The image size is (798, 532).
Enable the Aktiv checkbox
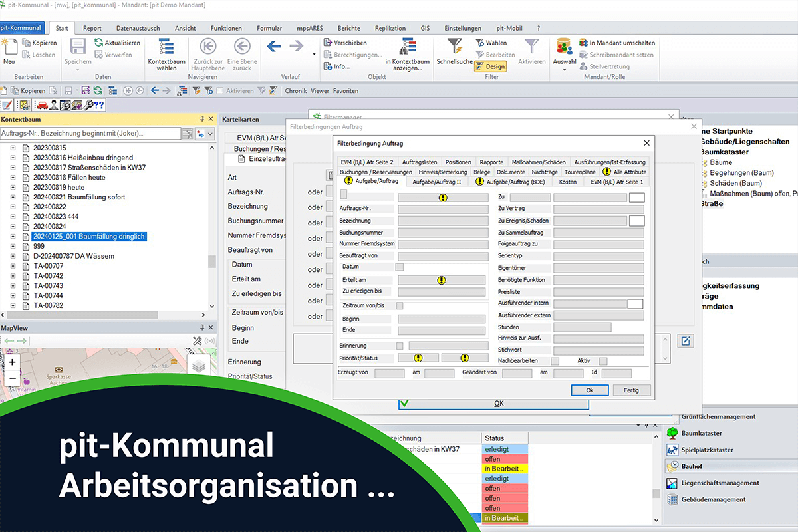pos(603,361)
